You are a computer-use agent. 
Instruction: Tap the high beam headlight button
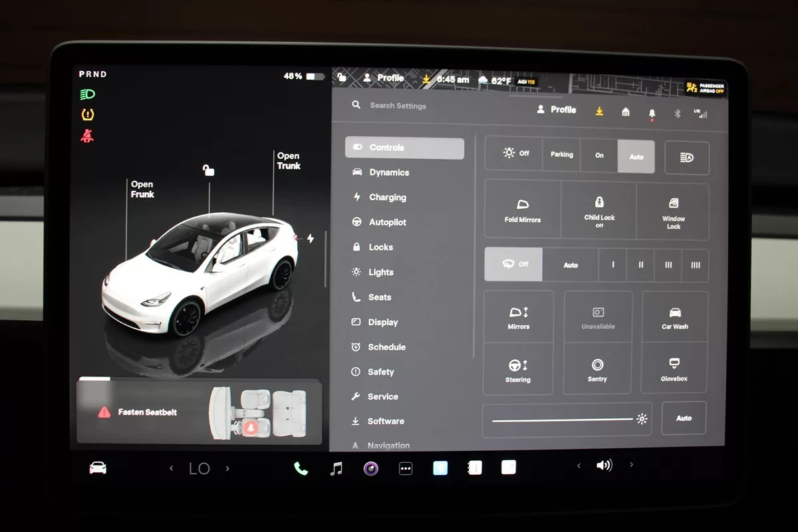686,158
